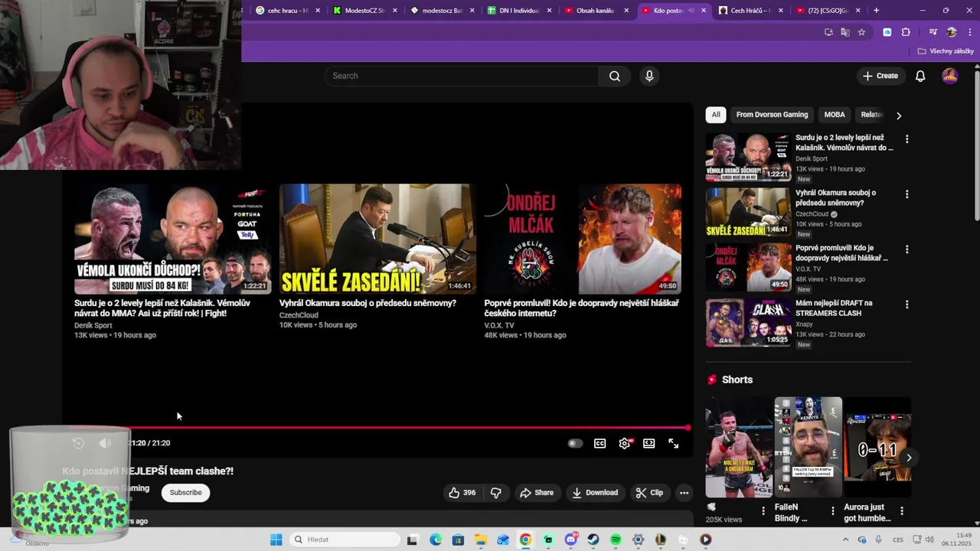Open the YouTube account avatar menu
This screenshot has height=551, width=980.
click(950, 76)
